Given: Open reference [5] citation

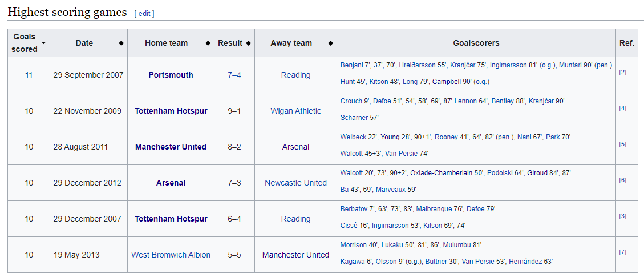Looking at the screenshot, I should [622, 144].
